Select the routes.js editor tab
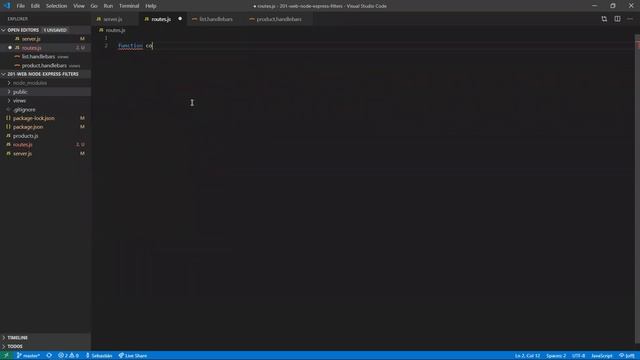The width and height of the screenshot is (640, 360). (x=161, y=19)
